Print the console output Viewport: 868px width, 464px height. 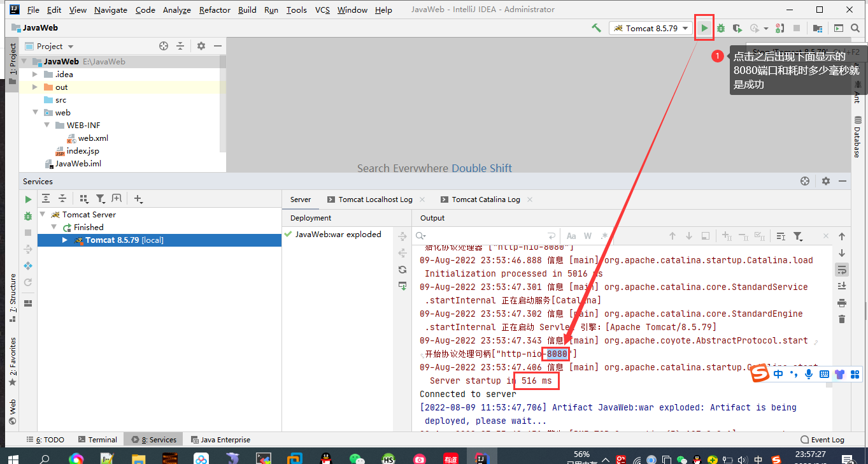click(x=842, y=302)
